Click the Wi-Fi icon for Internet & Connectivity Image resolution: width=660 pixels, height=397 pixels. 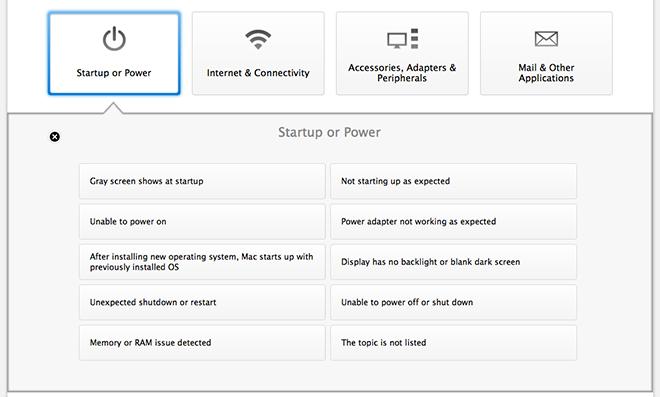pos(258,39)
